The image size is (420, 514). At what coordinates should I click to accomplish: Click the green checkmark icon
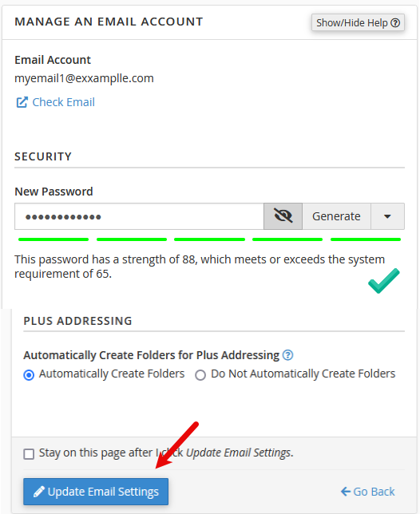point(383,281)
